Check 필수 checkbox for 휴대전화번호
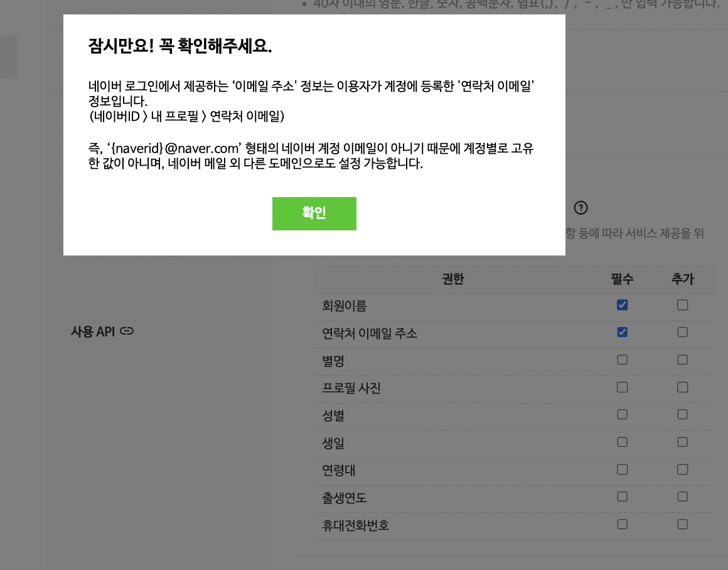This screenshot has height=570, width=728. (622, 524)
